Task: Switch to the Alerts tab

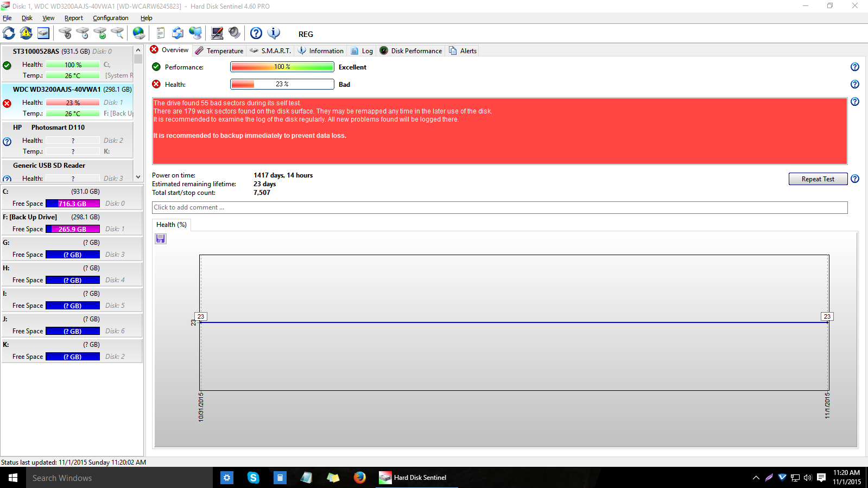Action: [463, 51]
